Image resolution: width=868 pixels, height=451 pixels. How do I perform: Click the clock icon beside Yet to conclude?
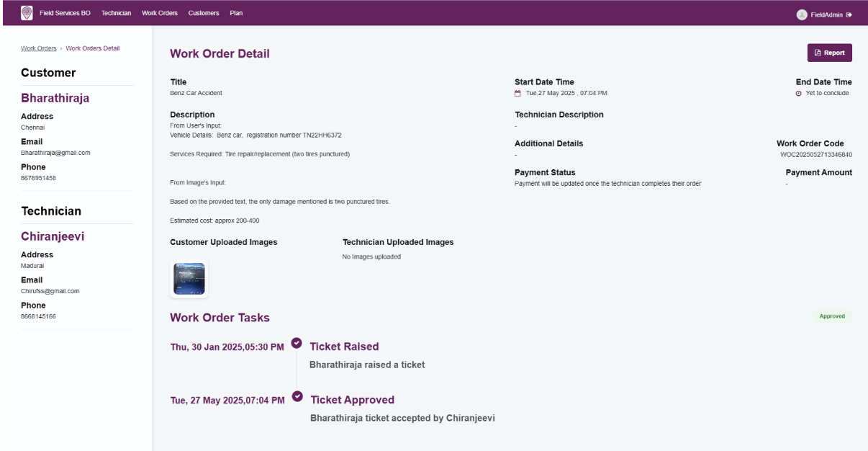click(x=799, y=93)
